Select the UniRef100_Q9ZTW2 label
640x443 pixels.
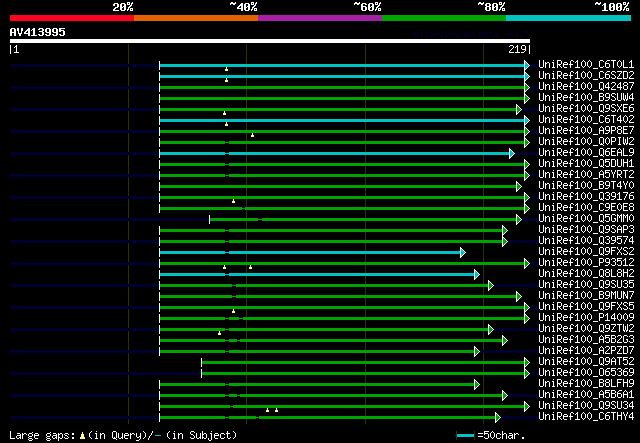click(586, 329)
